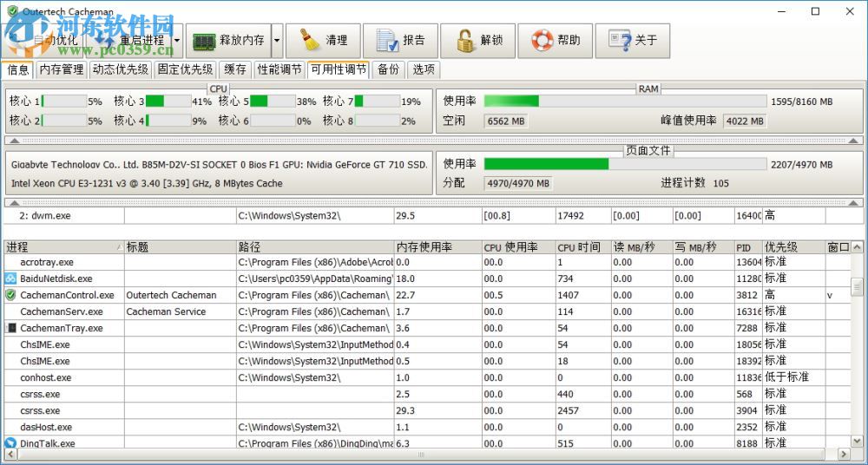Sort by the 路径 column header
The width and height of the screenshot is (868, 465).
click(x=315, y=247)
